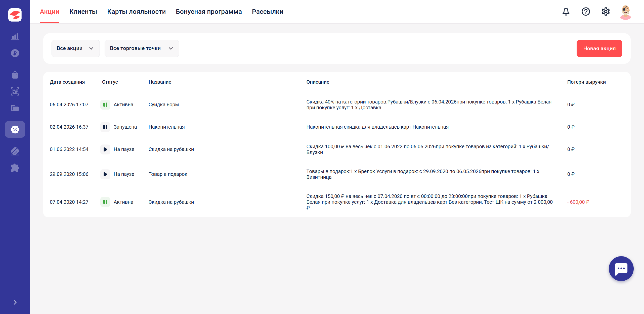Image resolution: width=644 pixels, height=314 pixels.
Task: Pause the Накопительная promotion
Action: [x=105, y=127]
